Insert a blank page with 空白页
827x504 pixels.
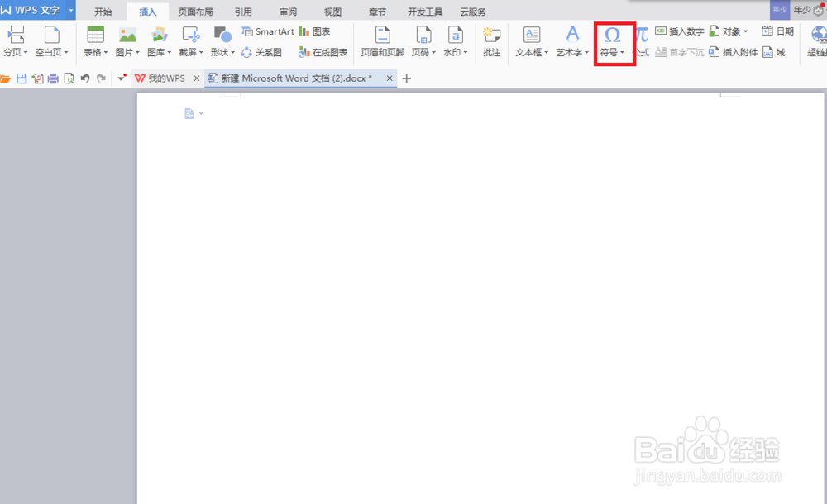pyautogui.click(x=51, y=36)
